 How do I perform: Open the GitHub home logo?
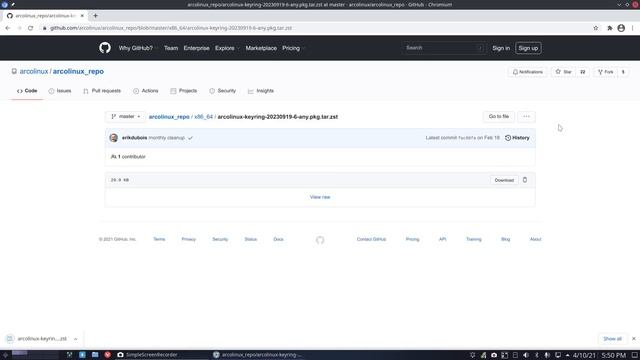point(105,48)
